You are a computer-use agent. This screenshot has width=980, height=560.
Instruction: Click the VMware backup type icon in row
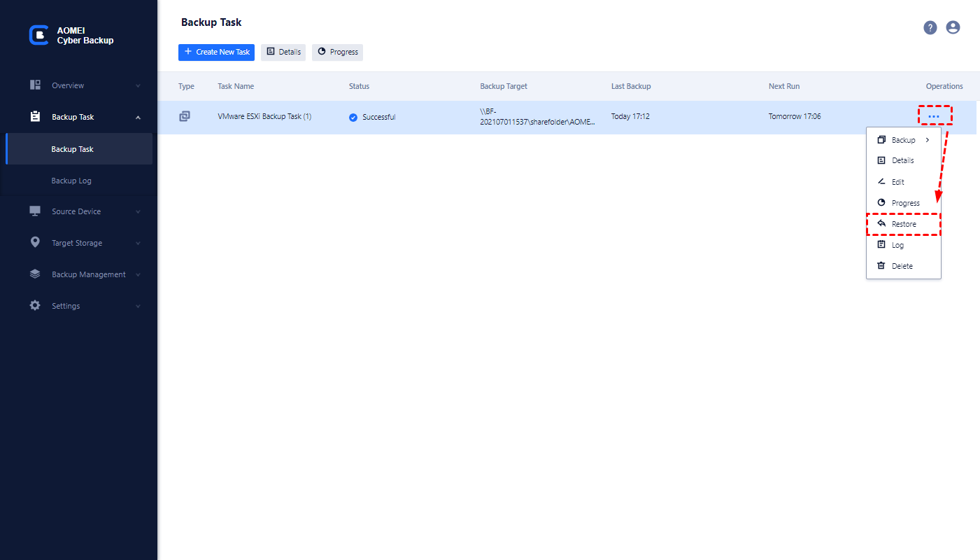coord(185,116)
